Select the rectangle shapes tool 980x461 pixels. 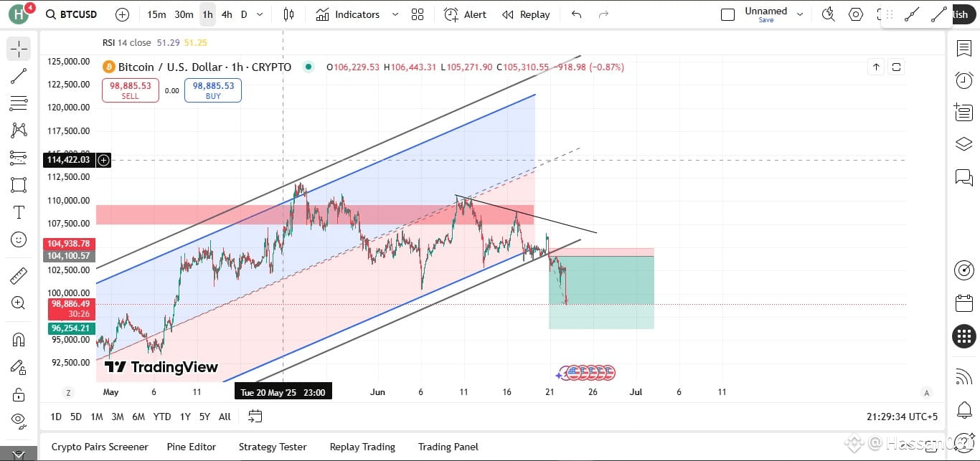[19, 185]
